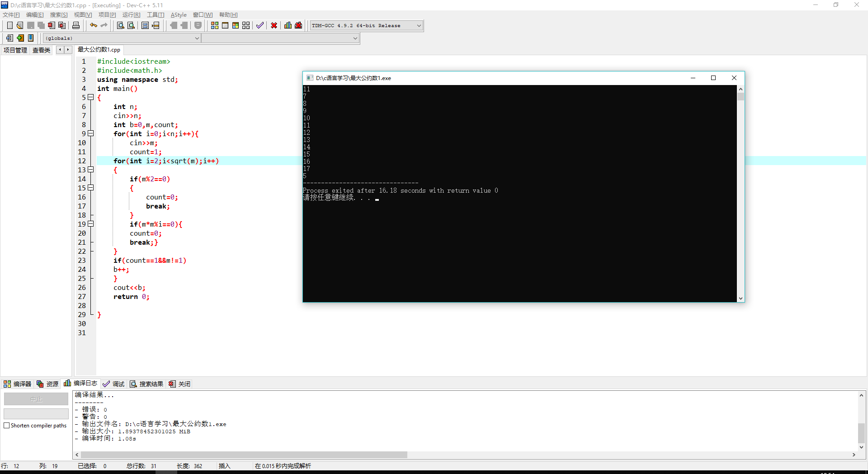
Task: Open the (globals) scope dropdown
Action: point(197,38)
